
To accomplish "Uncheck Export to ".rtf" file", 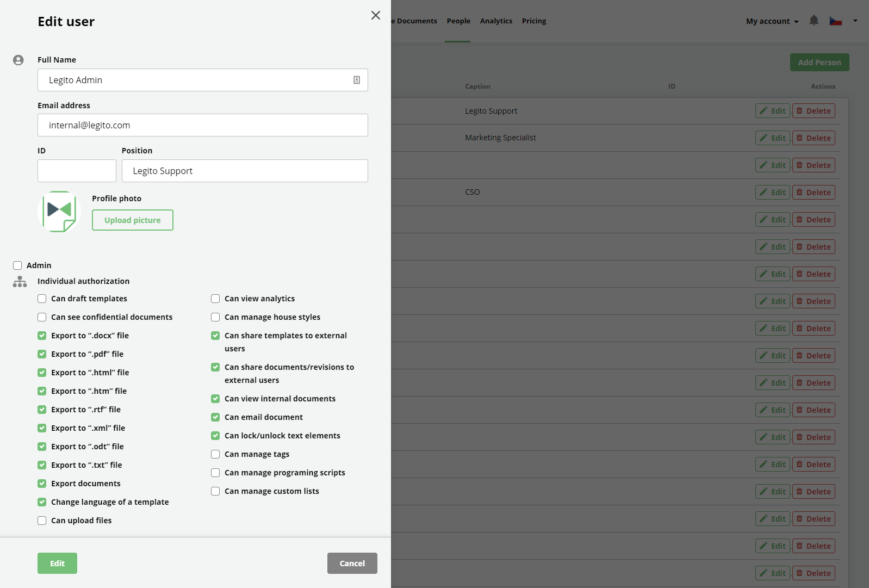I will tap(42, 410).
